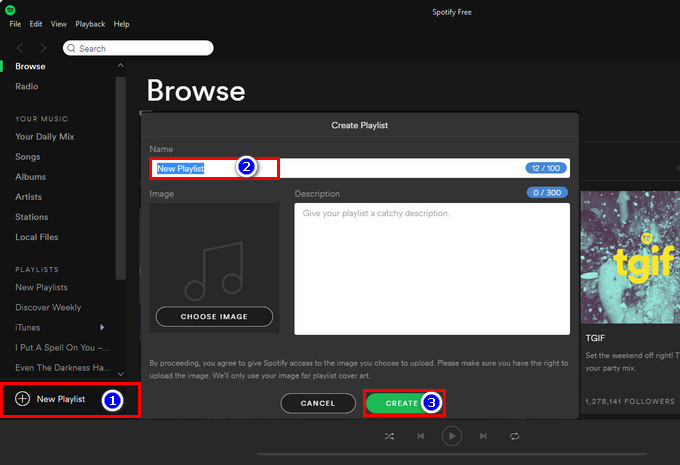Image resolution: width=680 pixels, height=465 pixels.
Task: Click the '1,278,141 FOLLOWERS' text
Action: click(x=630, y=402)
